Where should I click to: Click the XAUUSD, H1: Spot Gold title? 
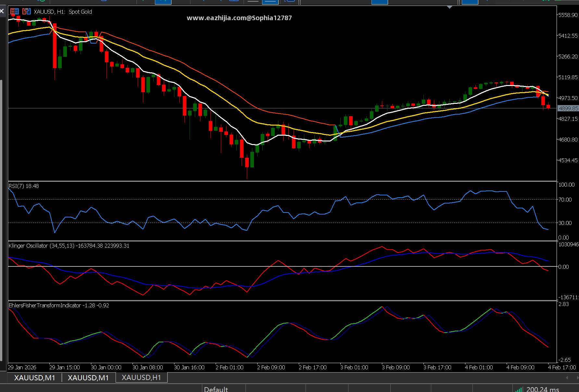[63, 12]
